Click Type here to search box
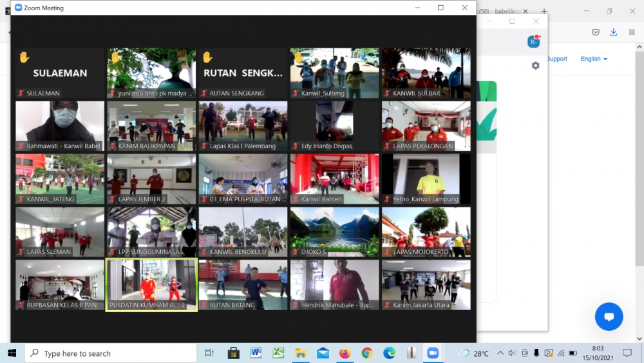 click(111, 353)
